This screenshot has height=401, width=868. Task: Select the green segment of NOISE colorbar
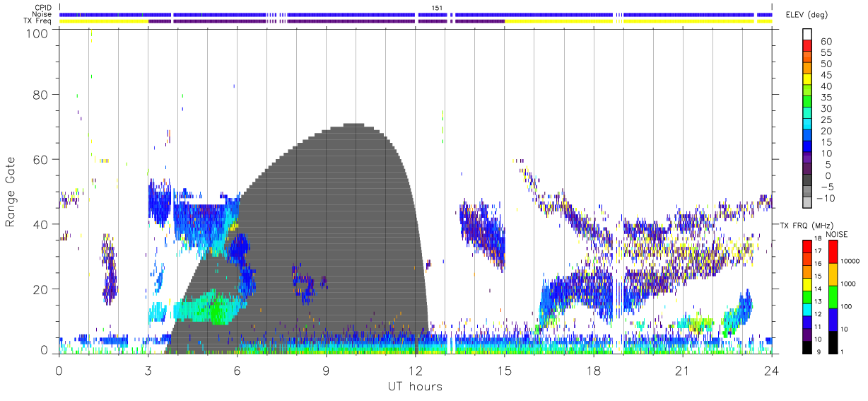click(x=832, y=296)
